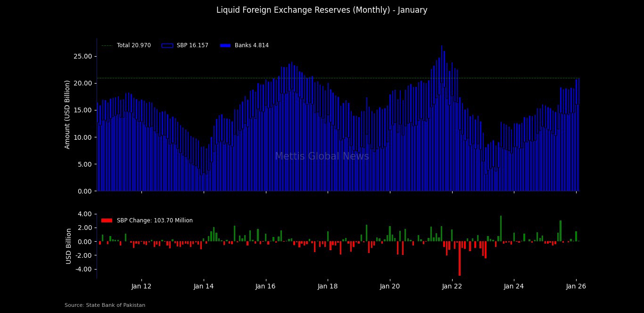This screenshot has width=644, height=313.
Task: Click the chart title text
Action: pyautogui.click(x=322, y=10)
